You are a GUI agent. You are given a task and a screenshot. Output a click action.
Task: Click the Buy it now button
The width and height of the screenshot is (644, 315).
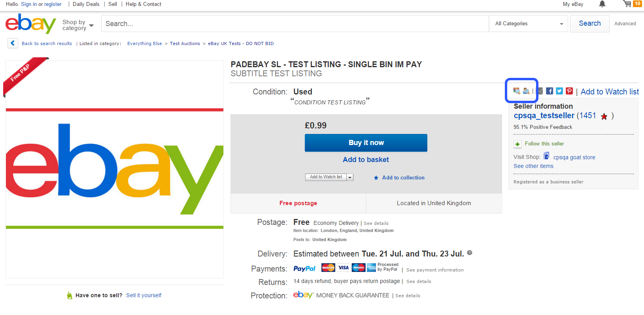366,143
